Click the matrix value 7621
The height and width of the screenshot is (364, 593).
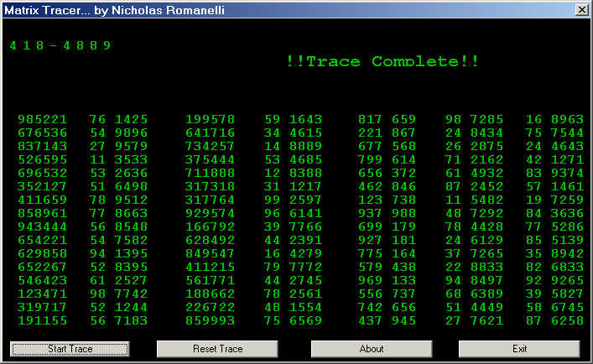(486, 321)
